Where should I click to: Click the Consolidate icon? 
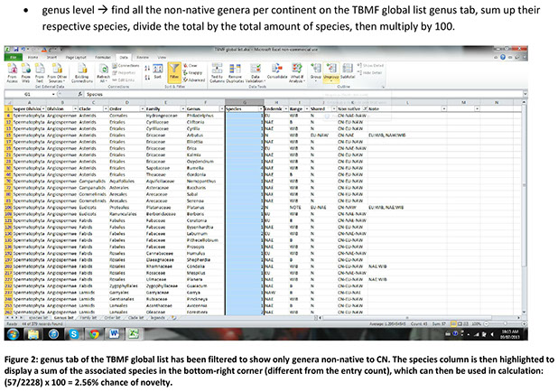[276, 71]
